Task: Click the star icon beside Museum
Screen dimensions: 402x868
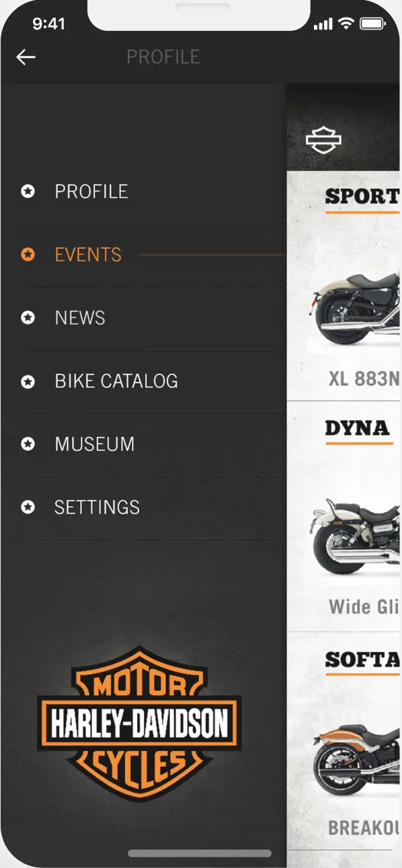Action: click(28, 444)
